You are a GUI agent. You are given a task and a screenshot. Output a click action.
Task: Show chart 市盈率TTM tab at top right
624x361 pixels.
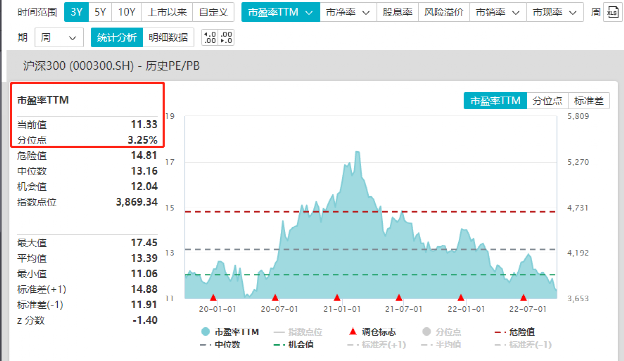pyautogui.click(x=495, y=101)
